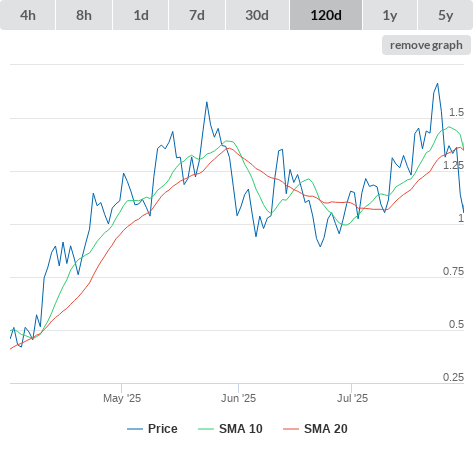Open the 30d time range
Viewport: 474px width, 455px height.
[257, 15]
